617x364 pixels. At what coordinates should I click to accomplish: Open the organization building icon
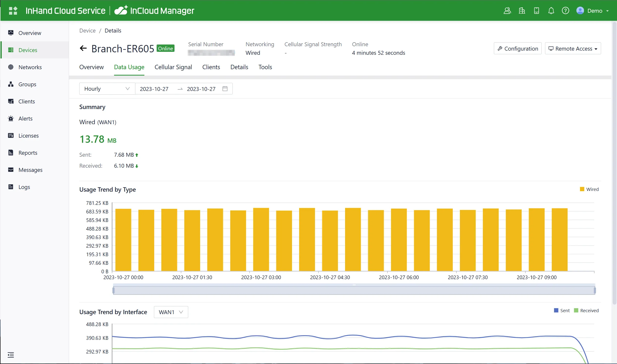(522, 11)
